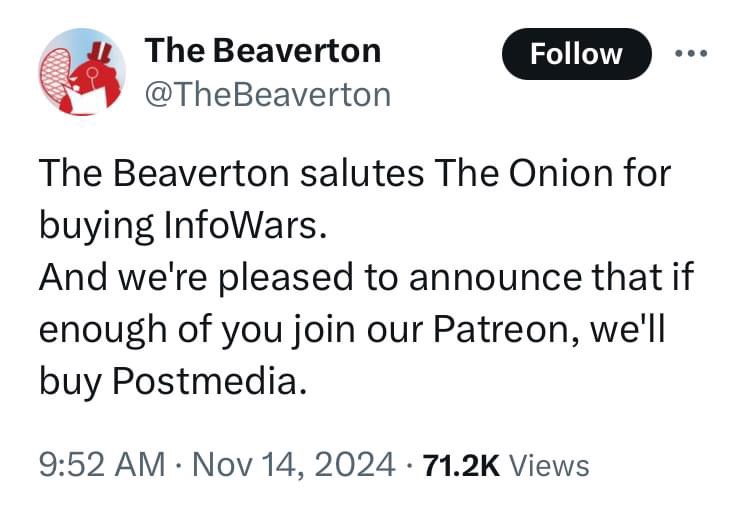Follow The Beaverton account
Viewport: 750px width, 513px height.
[x=576, y=54]
